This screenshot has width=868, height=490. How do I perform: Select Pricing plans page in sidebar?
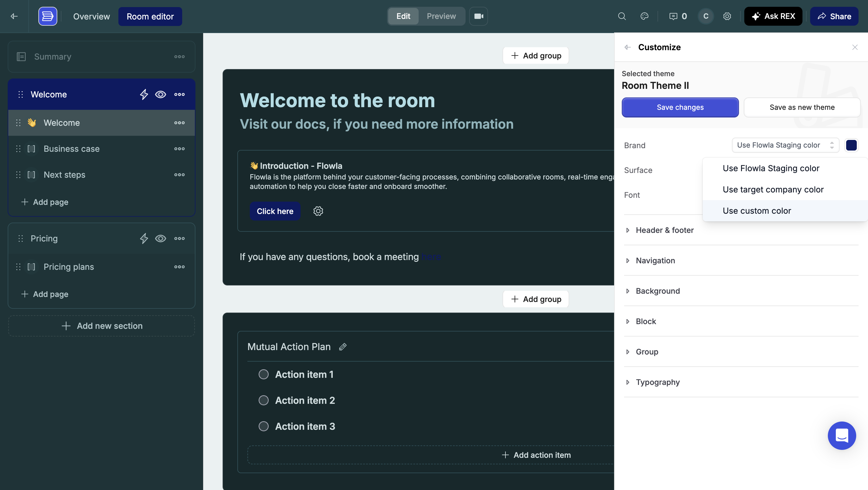[x=102, y=267]
